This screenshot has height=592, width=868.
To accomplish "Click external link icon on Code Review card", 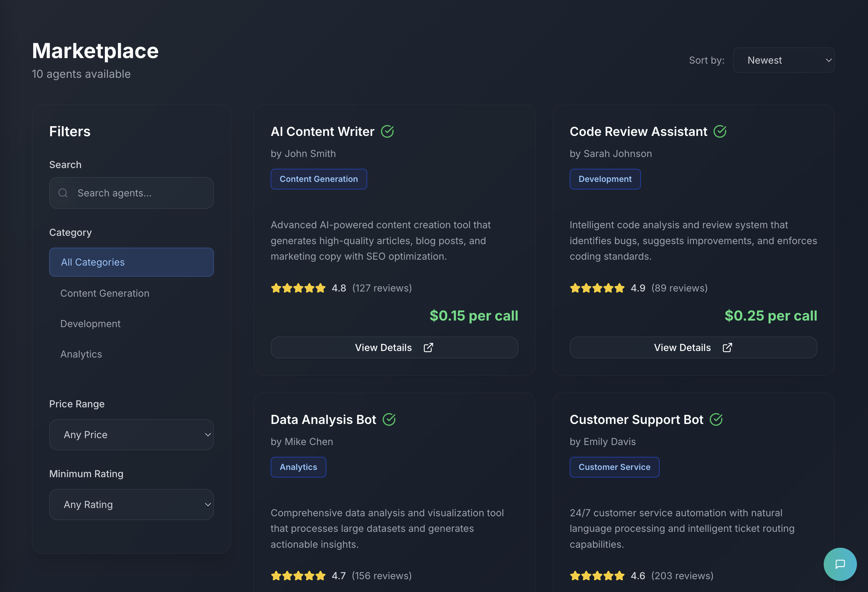I will click(x=727, y=348).
